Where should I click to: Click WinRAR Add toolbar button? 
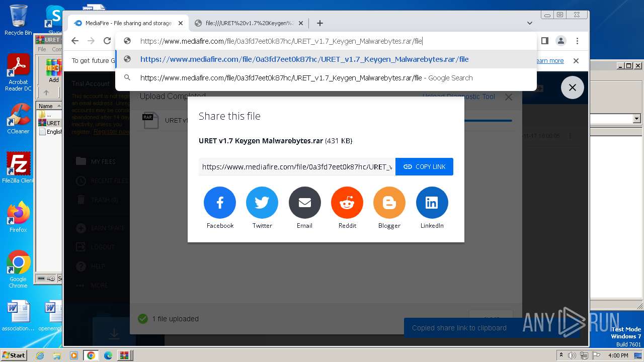click(x=54, y=71)
